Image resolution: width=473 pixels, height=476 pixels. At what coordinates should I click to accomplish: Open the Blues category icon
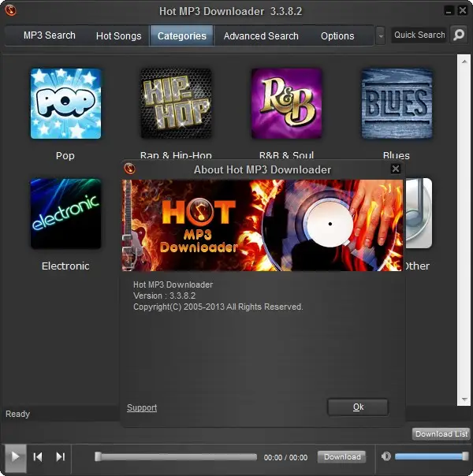[397, 103]
